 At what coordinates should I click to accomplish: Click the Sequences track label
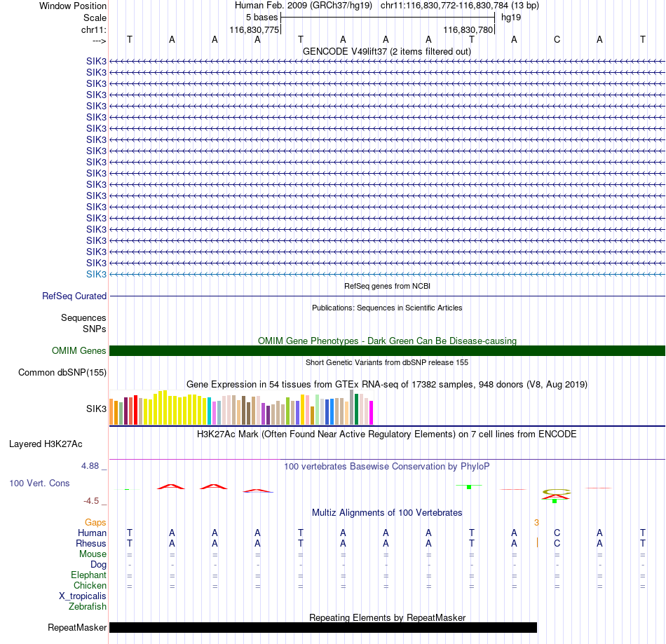pos(83,317)
